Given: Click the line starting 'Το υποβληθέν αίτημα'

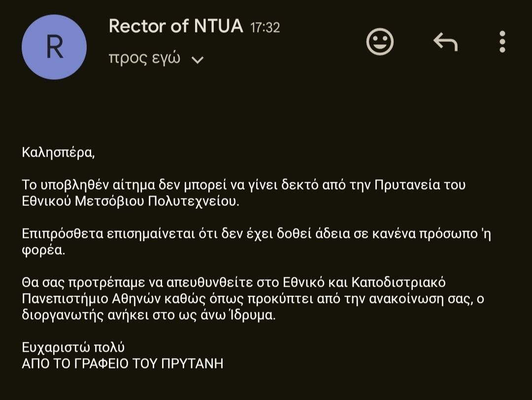Looking at the screenshot, I should click(244, 185).
